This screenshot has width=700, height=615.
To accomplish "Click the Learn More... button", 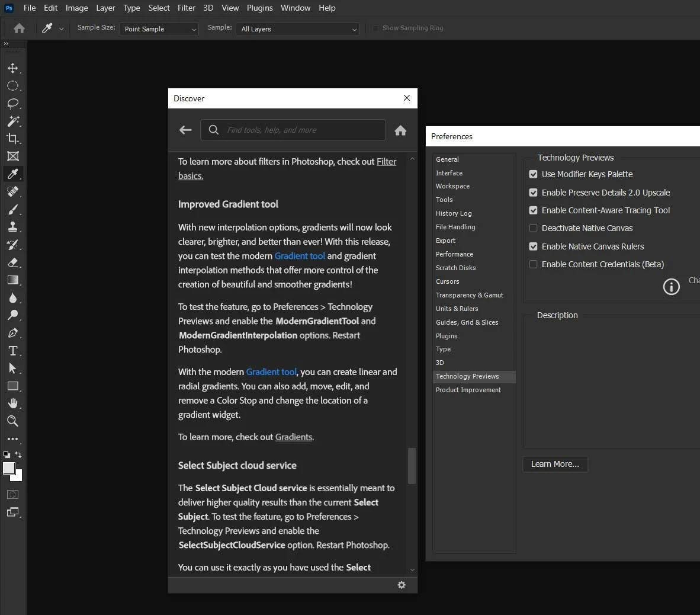I will (555, 465).
